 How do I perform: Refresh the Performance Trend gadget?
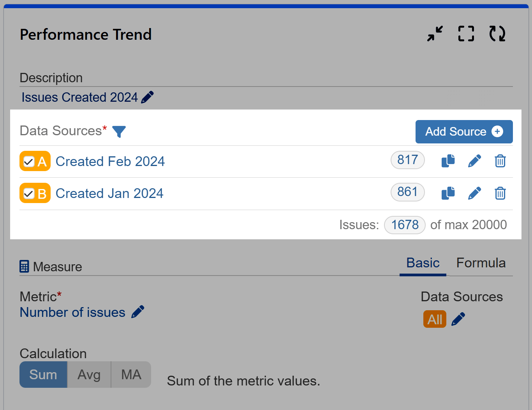497,34
